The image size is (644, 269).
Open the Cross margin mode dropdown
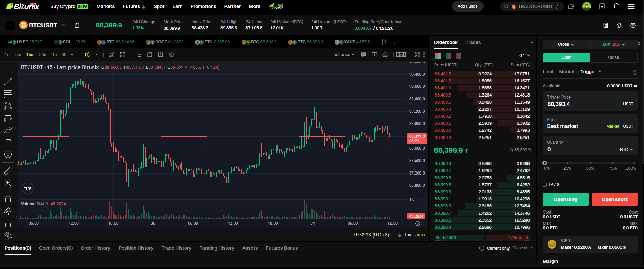pyautogui.click(x=566, y=44)
